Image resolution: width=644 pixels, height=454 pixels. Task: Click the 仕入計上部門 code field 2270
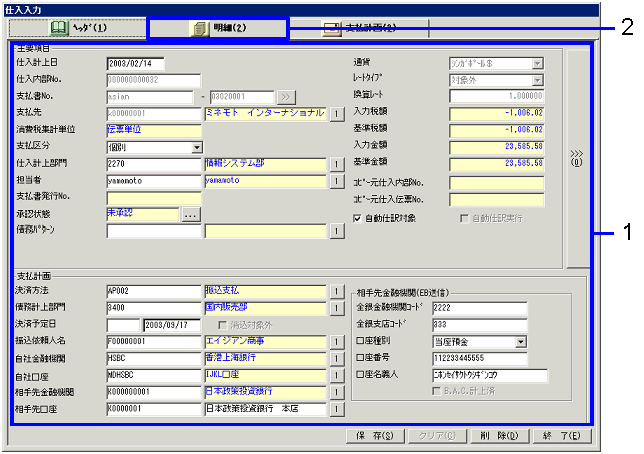pos(154,164)
